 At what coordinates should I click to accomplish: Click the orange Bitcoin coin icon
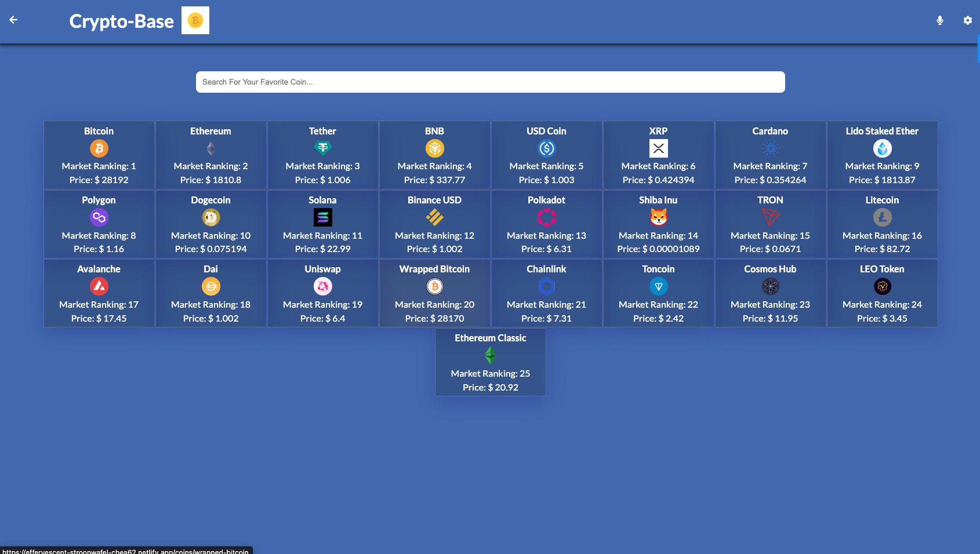[x=99, y=148]
